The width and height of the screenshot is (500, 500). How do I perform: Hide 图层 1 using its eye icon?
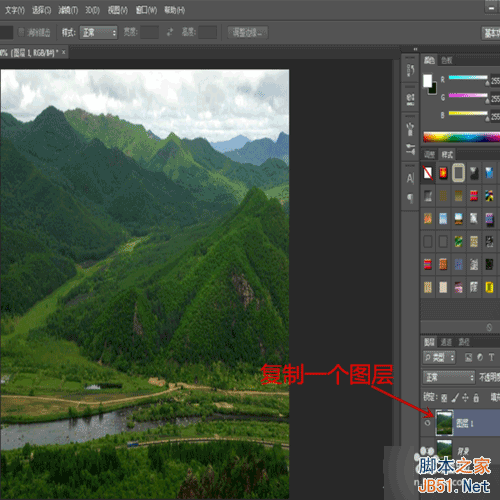coord(428,423)
